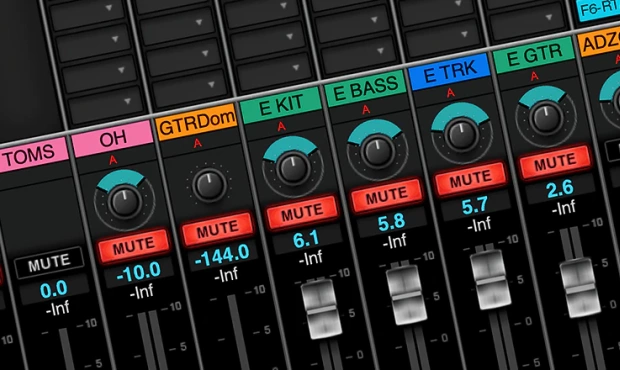Click the E KIT volume fader
620x370 pixels.
click(321, 308)
